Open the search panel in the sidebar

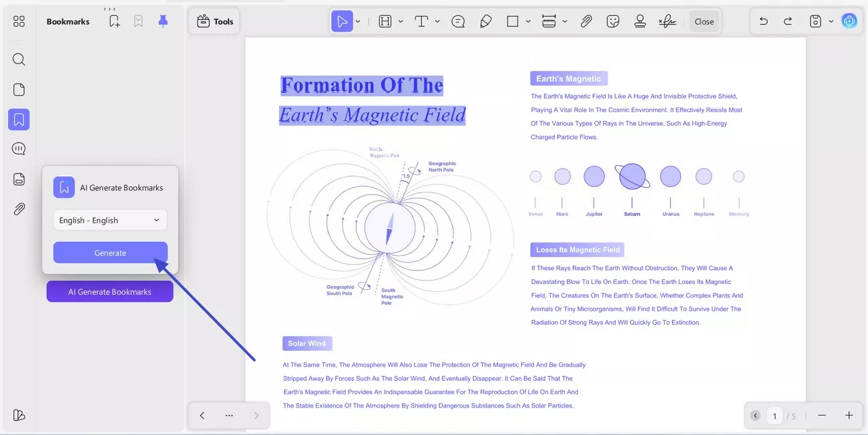(18, 59)
